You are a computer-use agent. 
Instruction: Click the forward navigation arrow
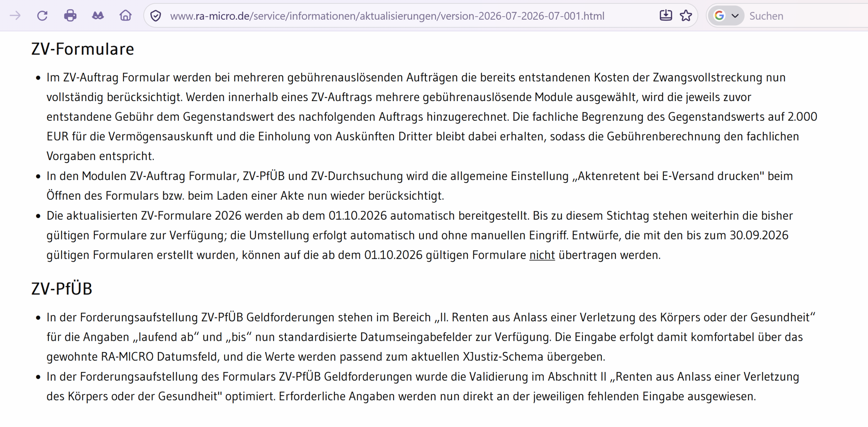click(x=15, y=16)
